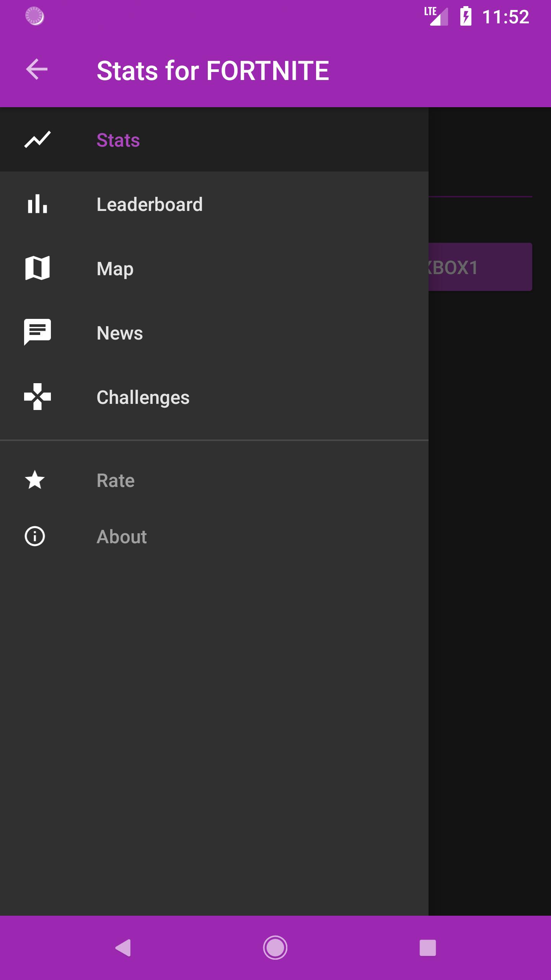Image resolution: width=551 pixels, height=980 pixels.
Task: Go to the News section
Action: coord(120,333)
